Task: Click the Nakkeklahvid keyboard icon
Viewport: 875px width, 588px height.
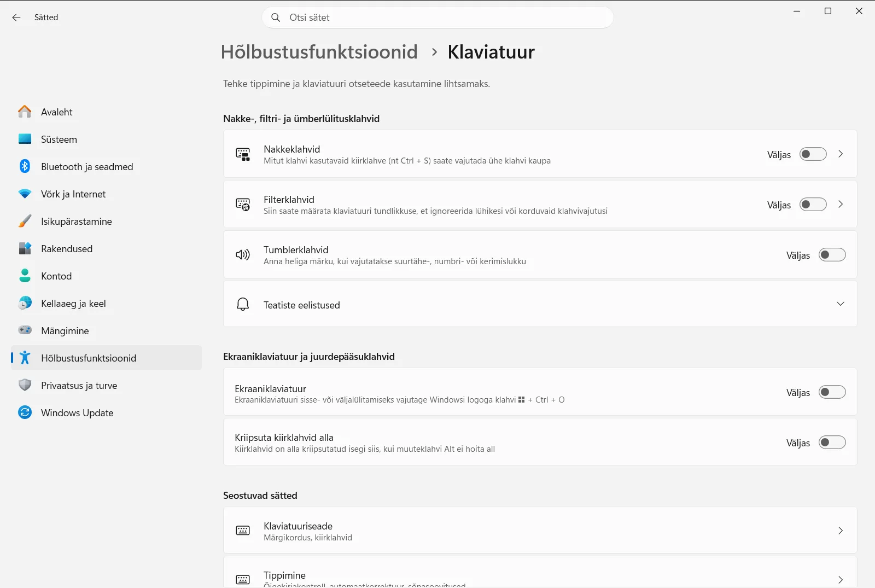Action: point(243,154)
